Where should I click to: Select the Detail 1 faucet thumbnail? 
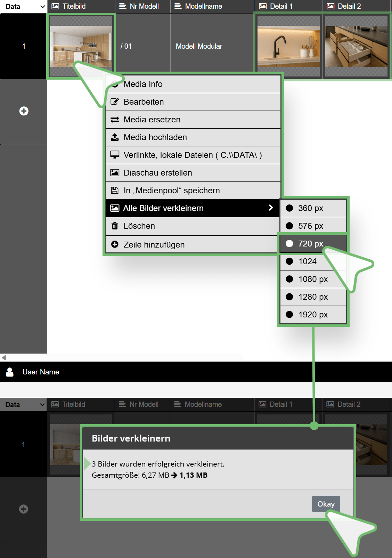[x=288, y=46]
